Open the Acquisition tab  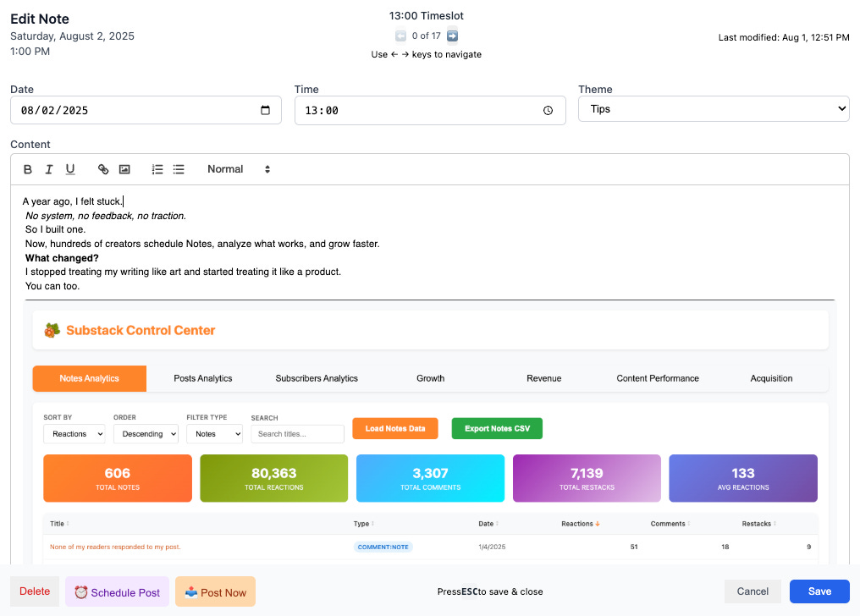(771, 379)
